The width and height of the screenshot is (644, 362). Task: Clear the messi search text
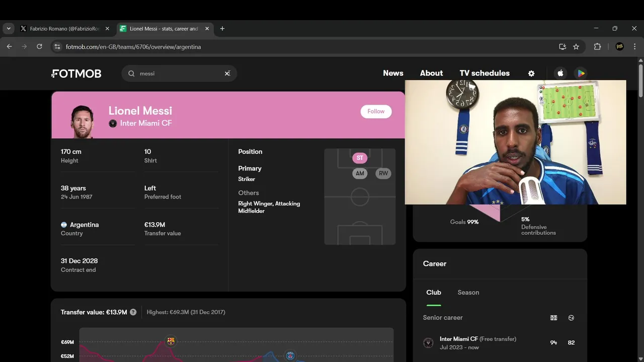[x=227, y=73]
